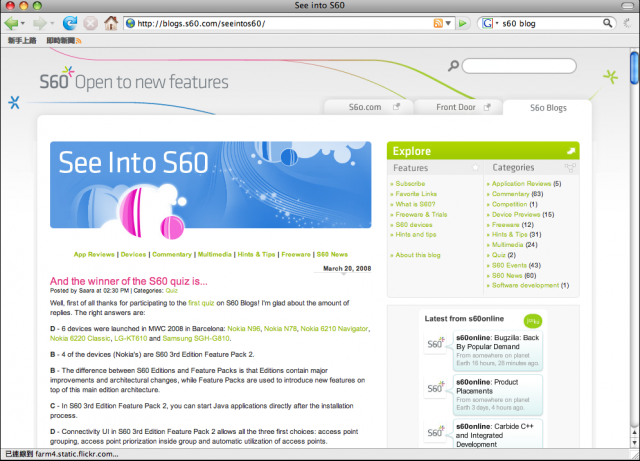Image resolution: width=640 pixels, height=461 pixels.
Task: Click the browser search magnifier icon
Action: (608, 23)
